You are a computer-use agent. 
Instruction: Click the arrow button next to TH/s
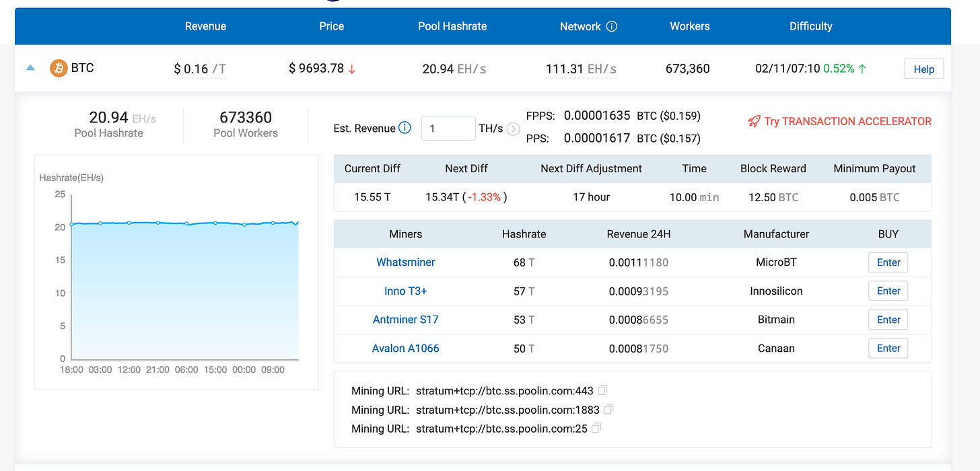pos(513,129)
